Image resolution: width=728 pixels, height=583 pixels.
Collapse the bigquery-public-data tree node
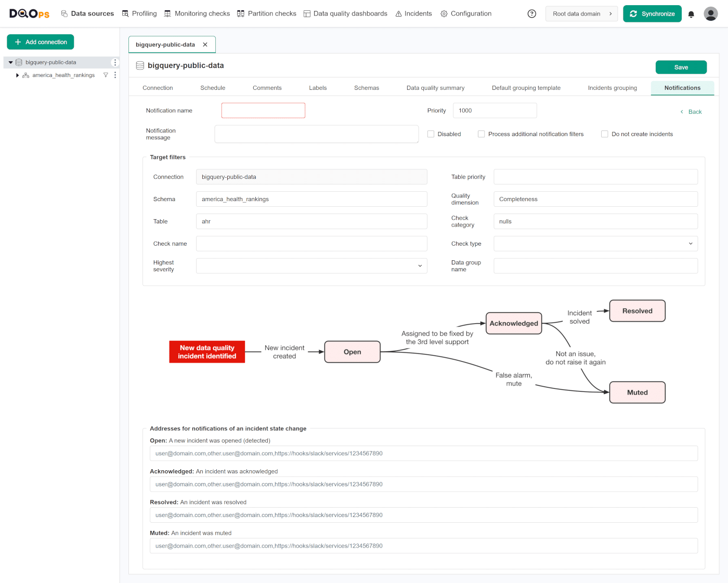click(x=10, y=62)
